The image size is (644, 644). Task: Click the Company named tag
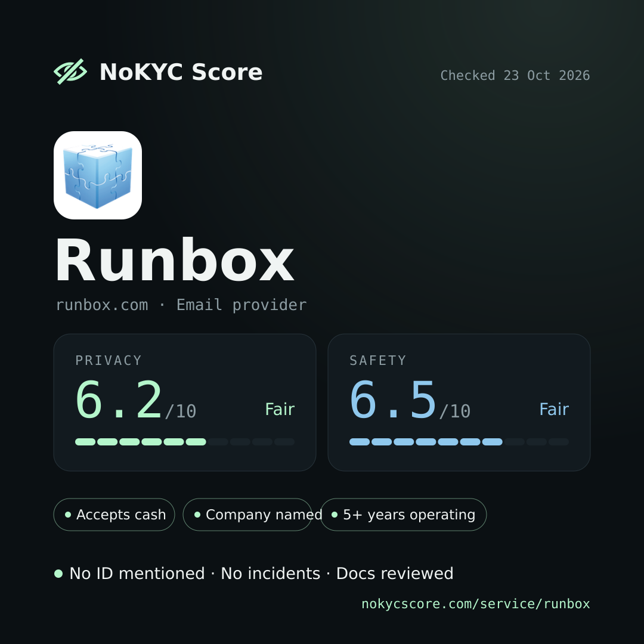pos(247,515)
